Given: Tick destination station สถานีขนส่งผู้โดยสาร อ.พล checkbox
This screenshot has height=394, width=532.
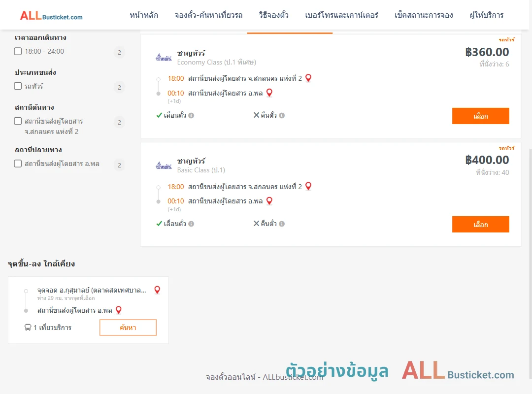Looking at the screenshot, I should [18, 164].
